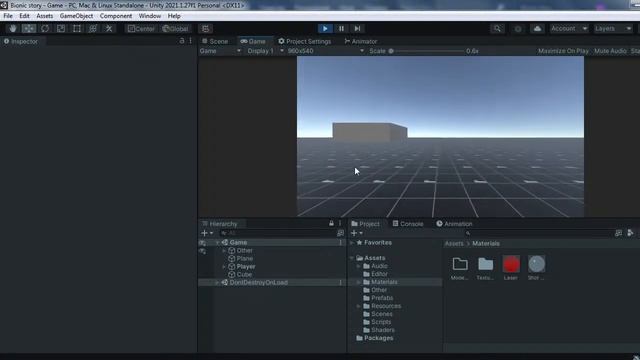
Task: Select the Move tool
Action: (x=29, y=29)
